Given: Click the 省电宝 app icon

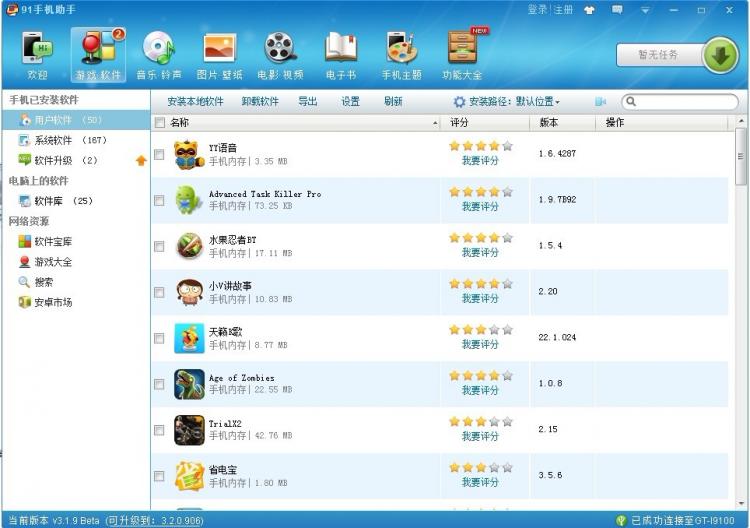Looking at the screenshot, I should (189, 476).
